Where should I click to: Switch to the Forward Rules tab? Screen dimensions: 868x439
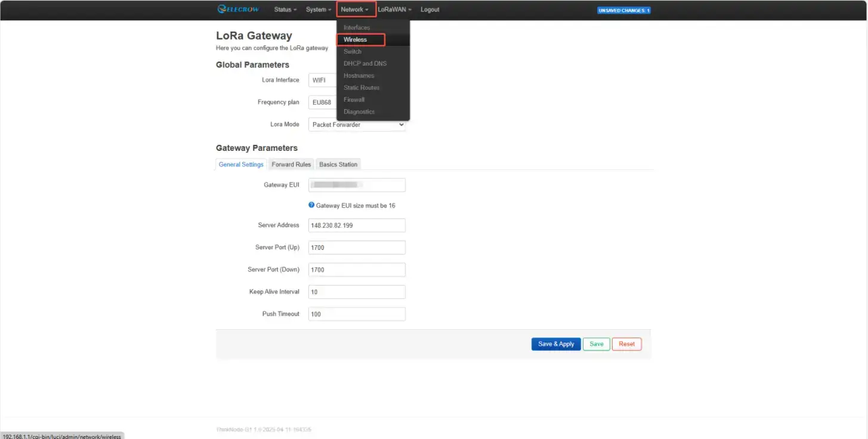[291, 165]
